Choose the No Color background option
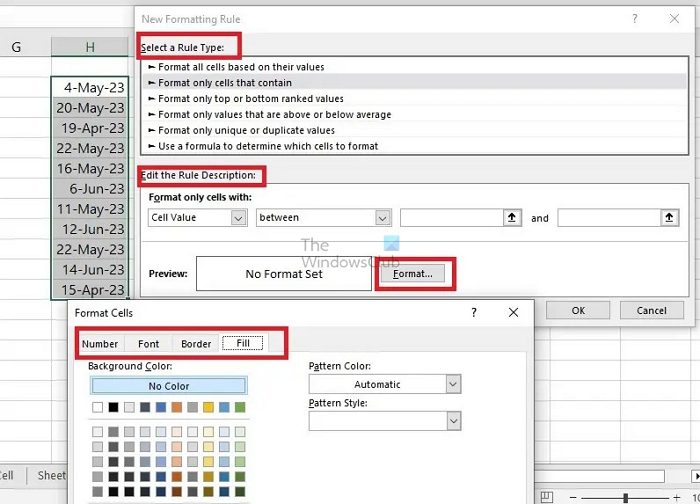The width and height of the screenshot is (700, 504). (168, 386)
